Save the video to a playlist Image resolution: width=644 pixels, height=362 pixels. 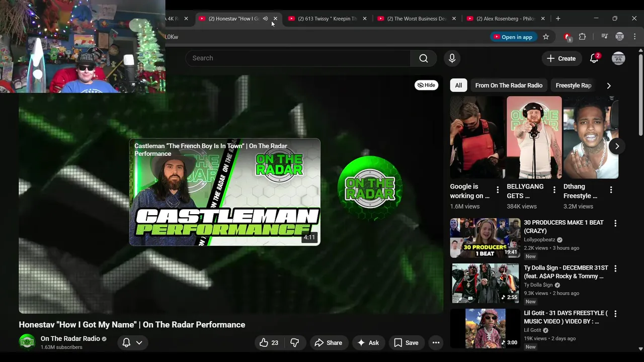406,343
